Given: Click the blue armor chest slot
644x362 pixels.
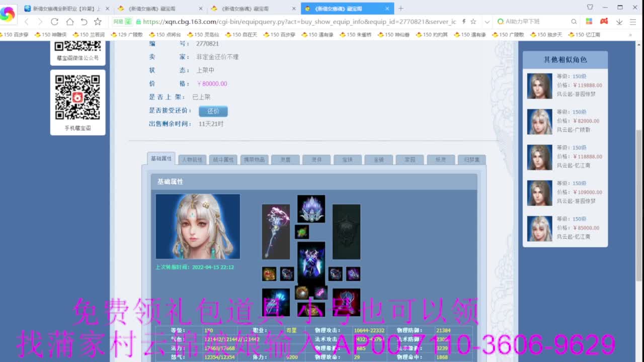Looking at the screenshot, I should click(311, 263).
